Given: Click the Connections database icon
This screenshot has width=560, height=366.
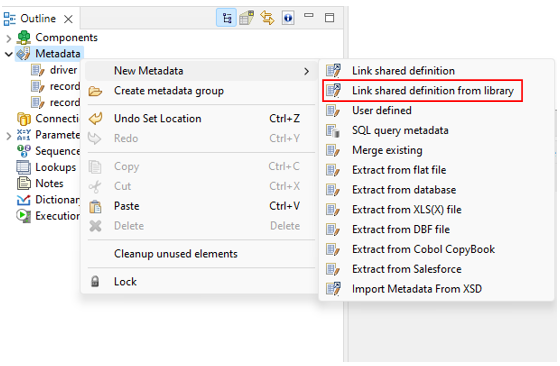Looking at the screenshot, I should (24, 119).
